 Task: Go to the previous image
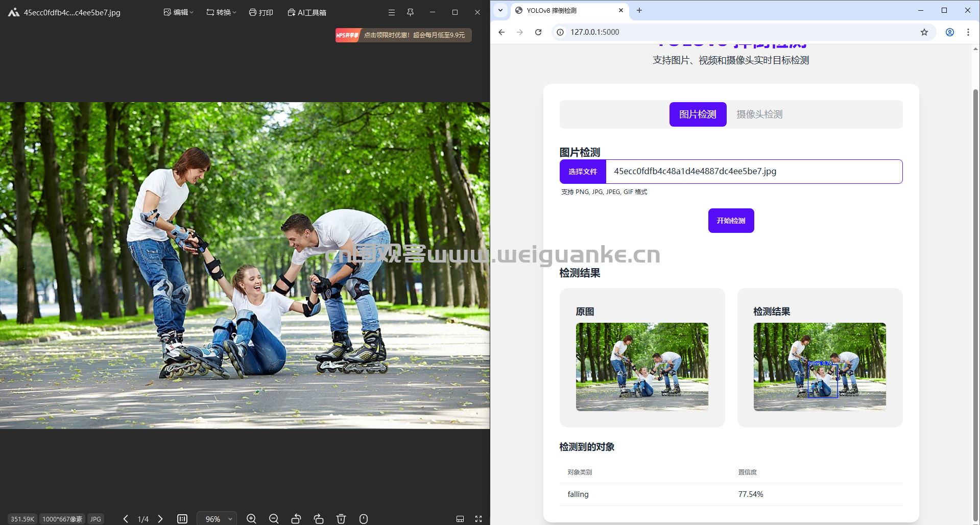[126, 519]
